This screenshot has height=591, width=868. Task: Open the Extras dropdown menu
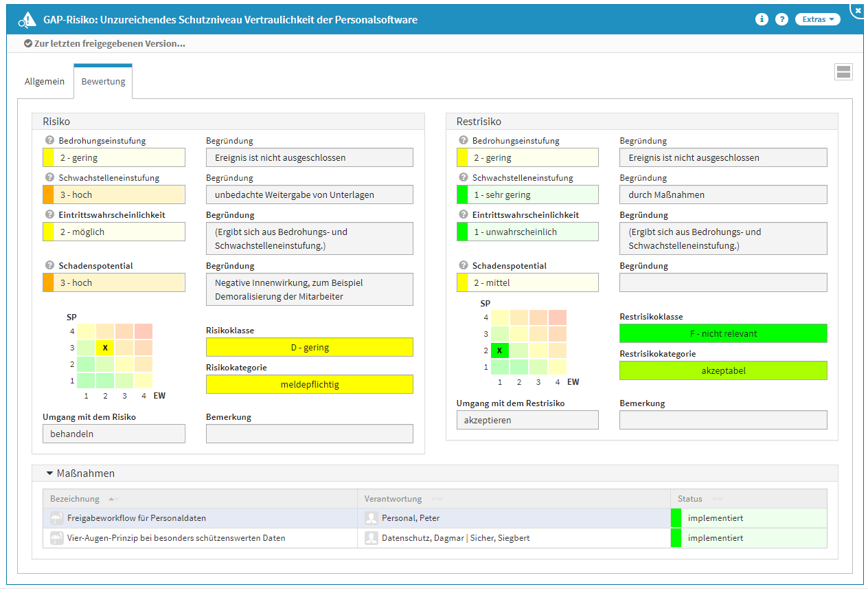(x=817, y=19)
